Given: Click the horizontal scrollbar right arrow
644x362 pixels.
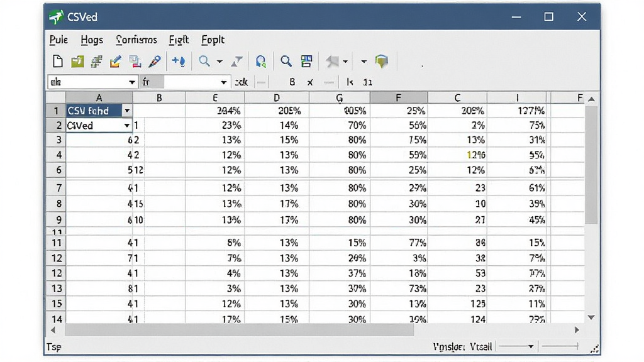Looking at the screenshot, I should pyautogui.click(x=577, y=330).
